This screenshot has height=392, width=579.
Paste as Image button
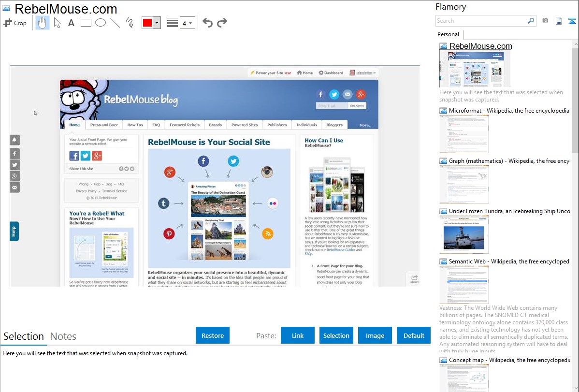click(x=375, y=335)
